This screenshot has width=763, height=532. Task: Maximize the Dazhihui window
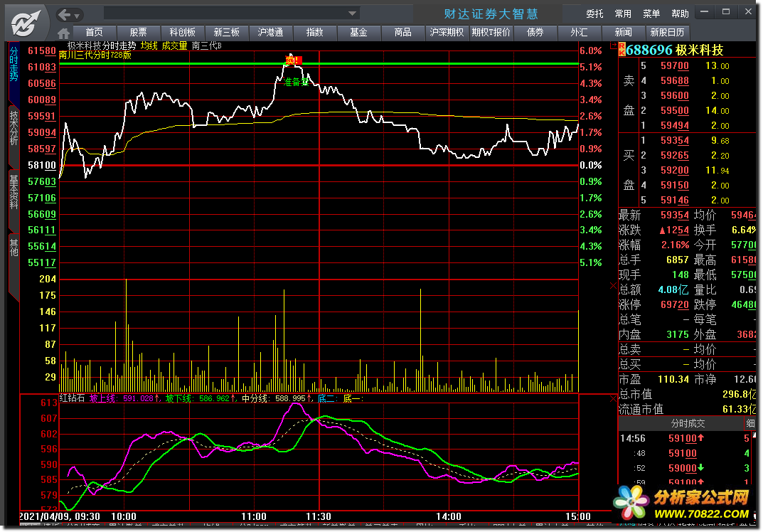tap(726, 11)
